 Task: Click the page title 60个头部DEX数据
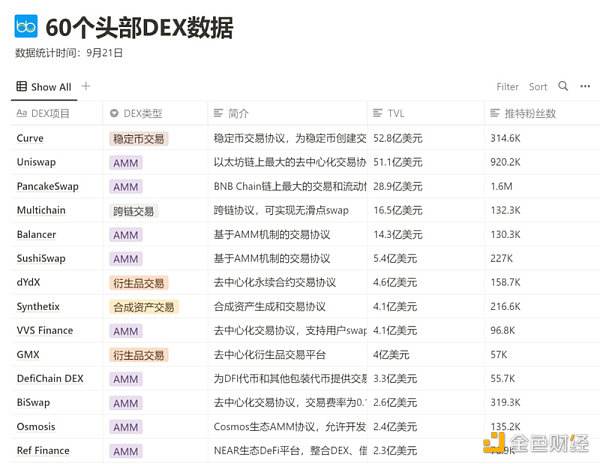139,28
